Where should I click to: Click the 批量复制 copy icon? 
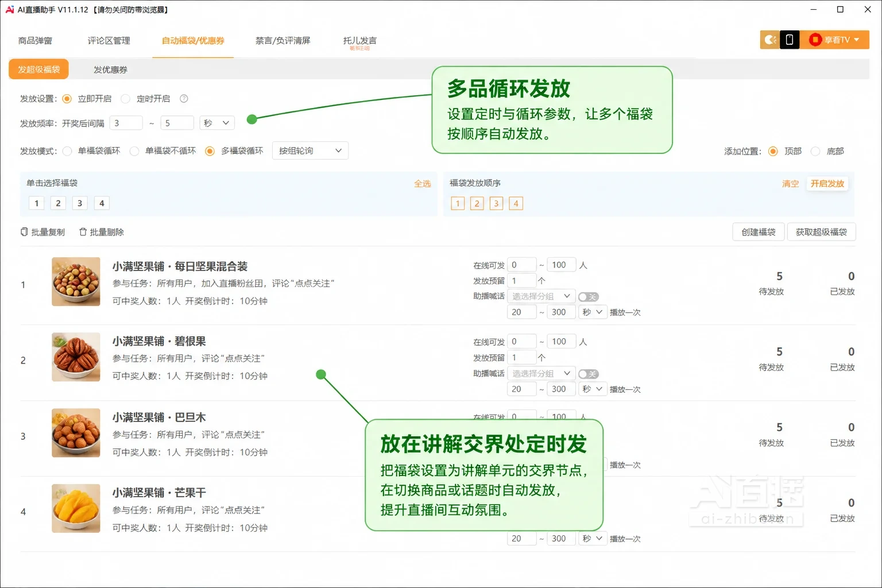pos(24,232)
